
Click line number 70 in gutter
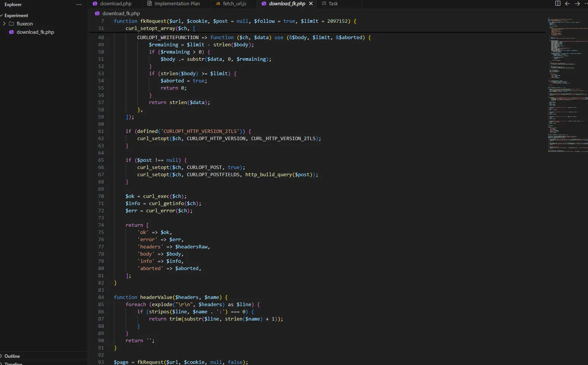(101, 196)
